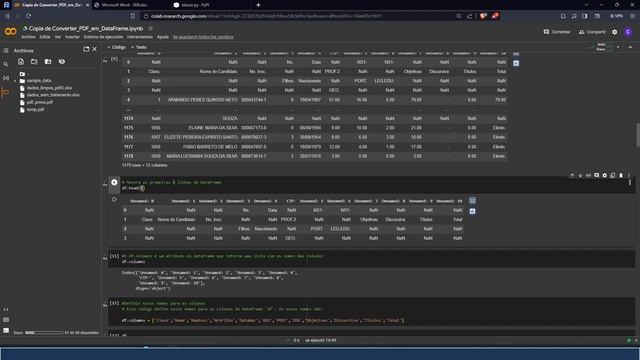Run the df.head code cell
Screen dimensions: 640x360
pos(114,182)
